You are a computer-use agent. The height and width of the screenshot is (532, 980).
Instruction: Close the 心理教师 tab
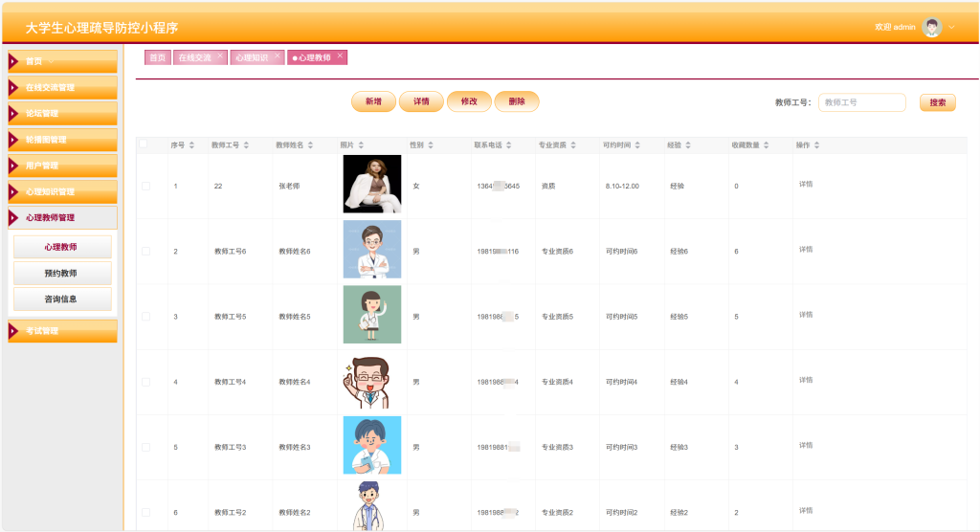point(340,55)
